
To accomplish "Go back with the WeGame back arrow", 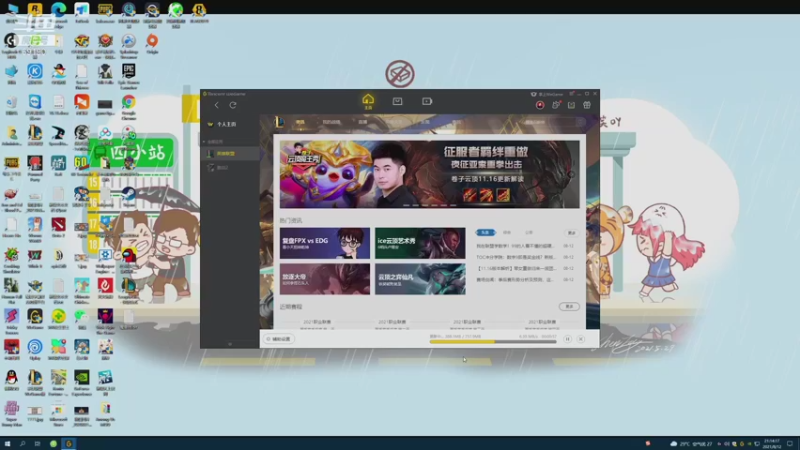I will 216,105.
